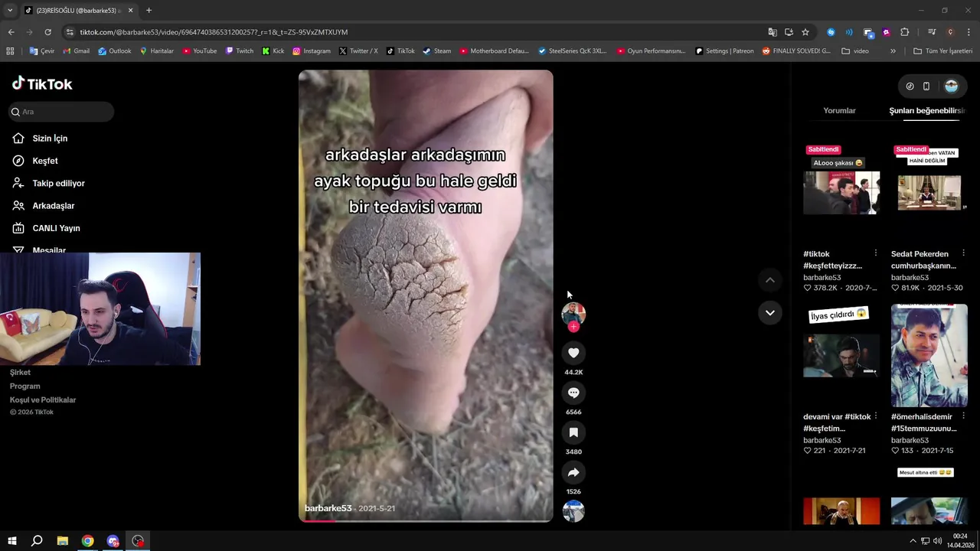The image size is (980, 551).
Task: Open the profile avatar menu in the top right
Action: coord(952,86)
